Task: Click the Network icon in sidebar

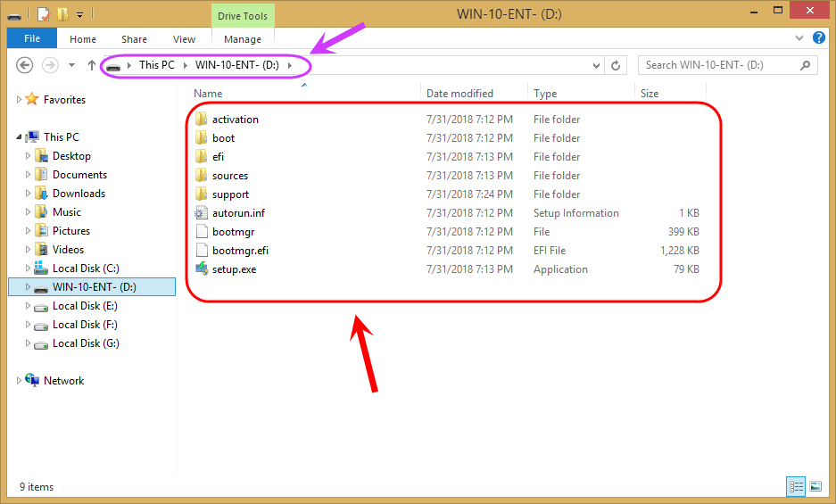Action: [x=32, y=380]
